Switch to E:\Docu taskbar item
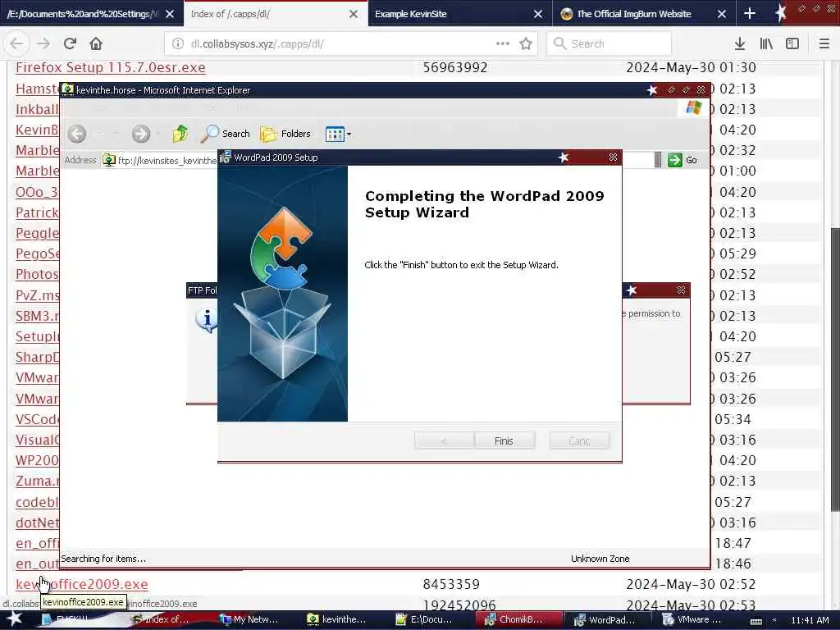This screenshot has width=840, height=630. (425, 619)
